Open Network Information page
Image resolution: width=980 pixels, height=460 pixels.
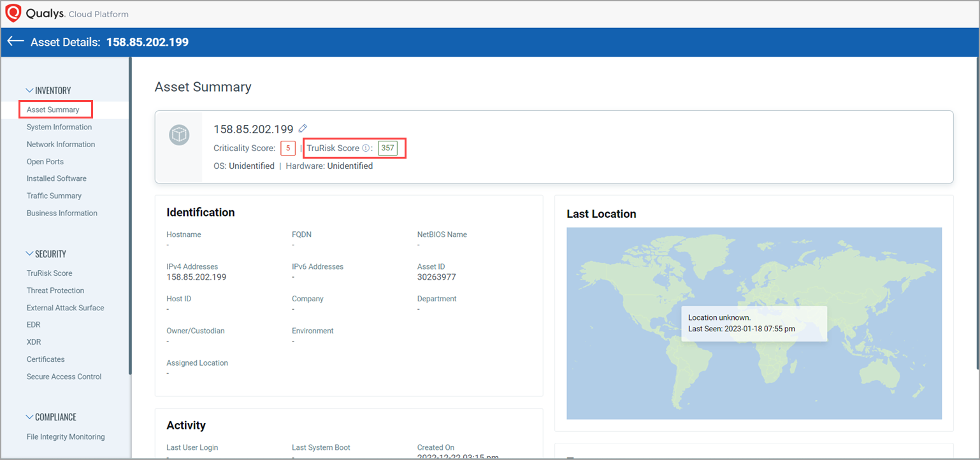pyautogui.click(x=61, y=145)
